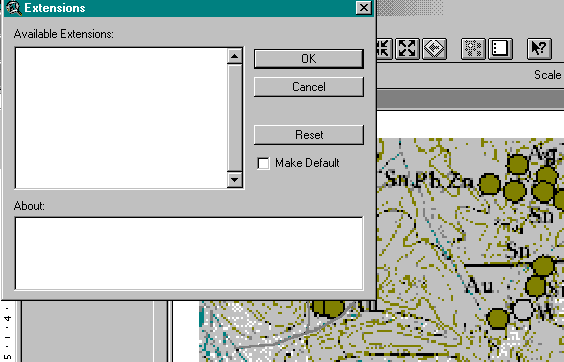Click Select Features Using Graphic icon

tap(473, 48)
